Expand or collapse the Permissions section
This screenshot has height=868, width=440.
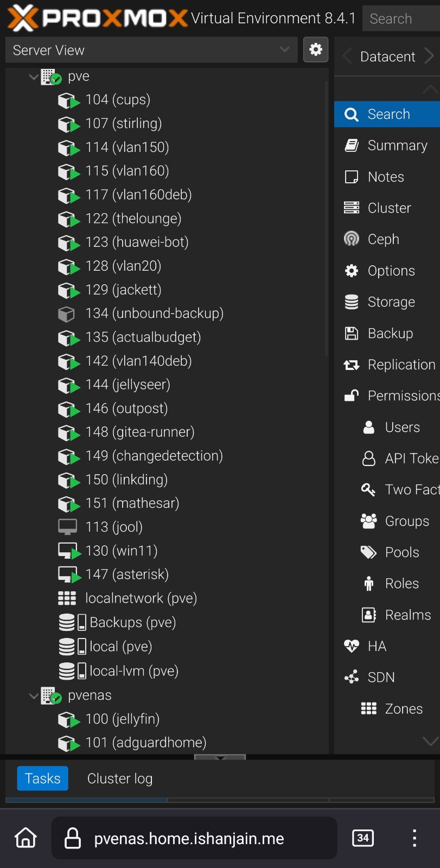pyautogui.click(x=352, y=395)
